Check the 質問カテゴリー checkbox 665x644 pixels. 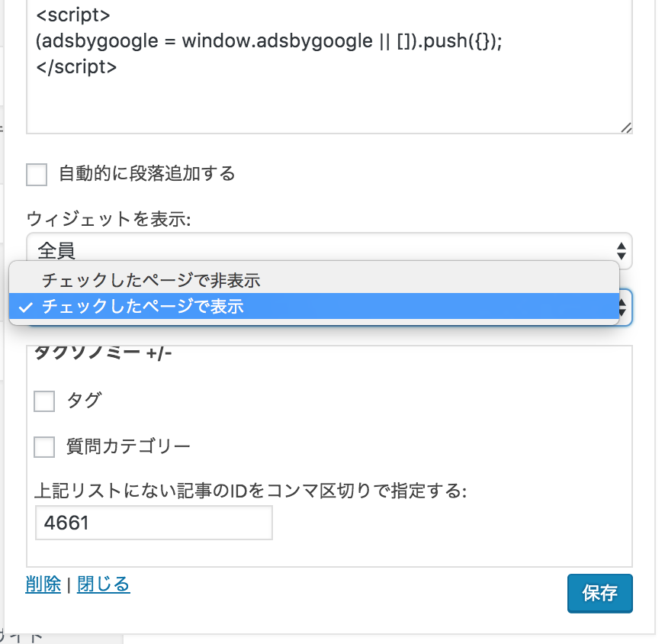(44, 447)
